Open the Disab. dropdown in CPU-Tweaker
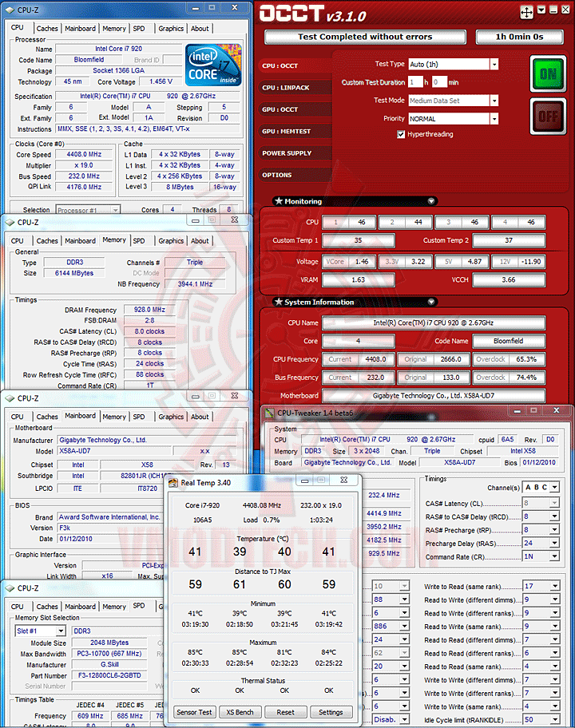The image size is (575, 728). pos(404,720)
